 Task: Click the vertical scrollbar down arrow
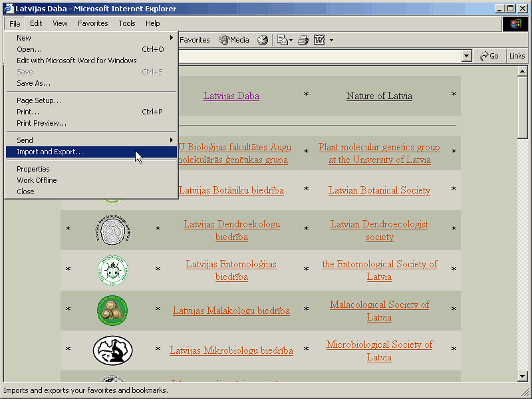tap(522, 376)
